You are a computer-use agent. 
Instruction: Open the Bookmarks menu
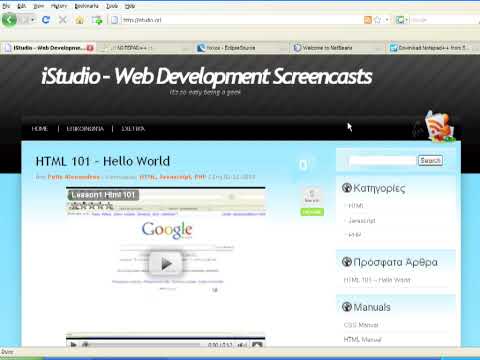(86, 6)
